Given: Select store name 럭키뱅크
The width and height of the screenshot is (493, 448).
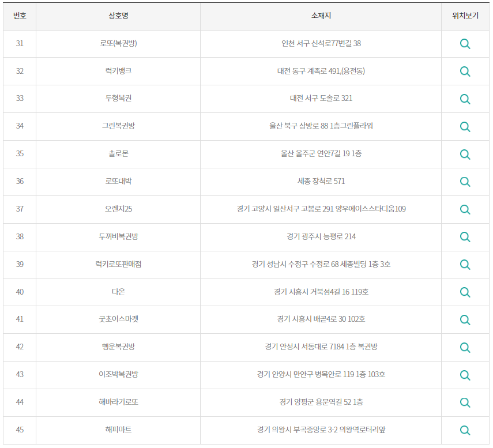Looking at the screenshot, I should pos(118,71).
